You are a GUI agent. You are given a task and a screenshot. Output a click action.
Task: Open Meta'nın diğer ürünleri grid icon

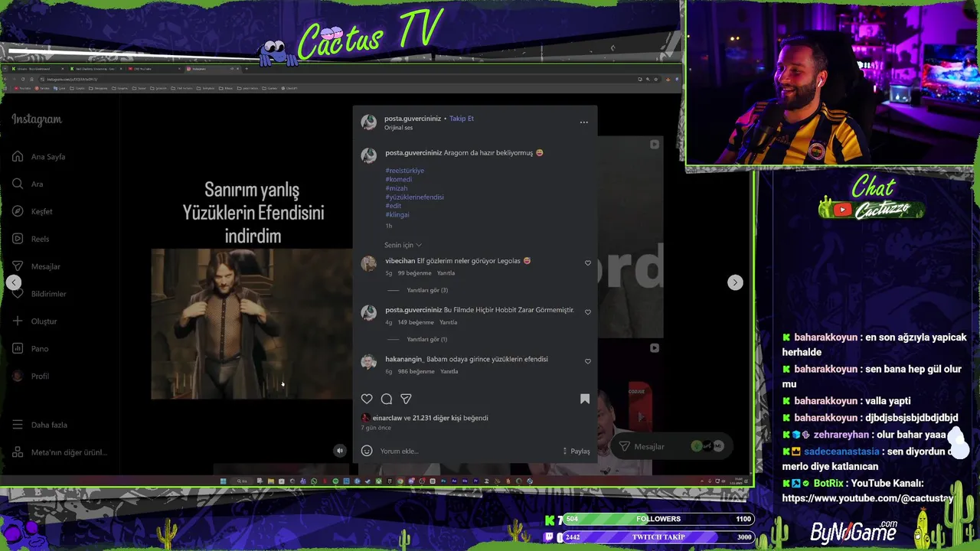[x=17, y=452]
